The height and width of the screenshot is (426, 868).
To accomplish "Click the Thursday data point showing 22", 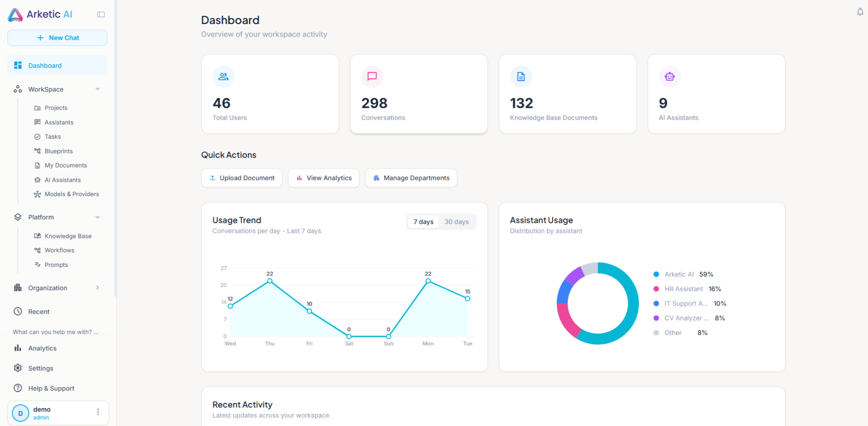I will click(270, 281).
